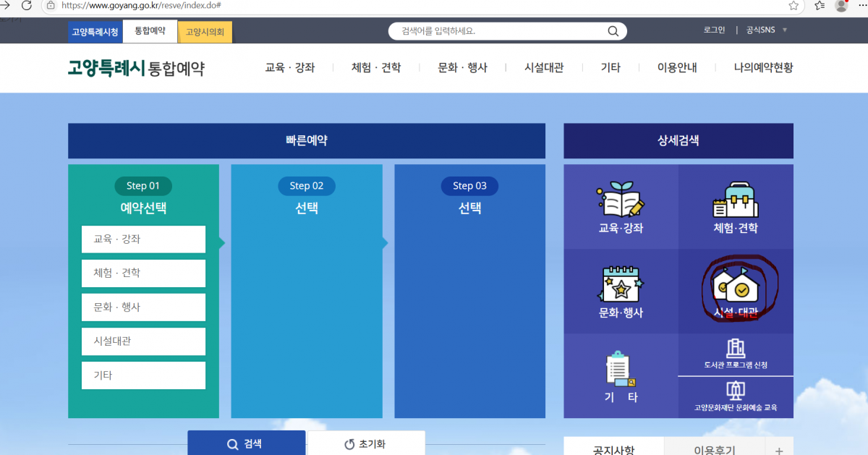Open the 기타 top menu
The width and height of the screenshot is (868, 455).
pos(610,67)
